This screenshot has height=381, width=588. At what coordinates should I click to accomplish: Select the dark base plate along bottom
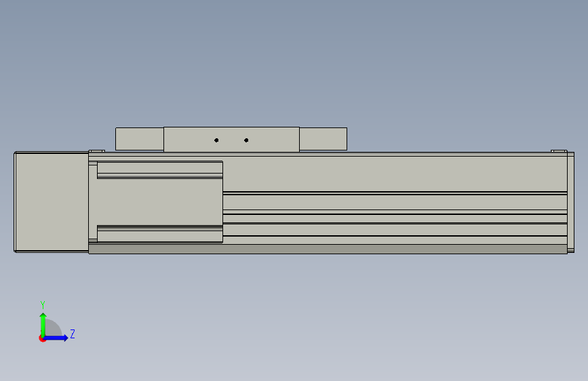328,249
